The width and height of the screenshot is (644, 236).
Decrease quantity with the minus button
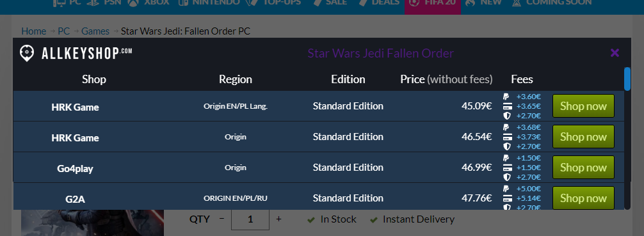(x=221, y=219)
